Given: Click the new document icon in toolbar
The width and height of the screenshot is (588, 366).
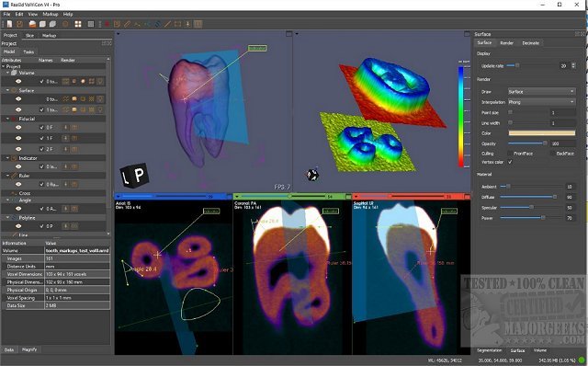Looking at the screenshot, I should tap(9, 24).
